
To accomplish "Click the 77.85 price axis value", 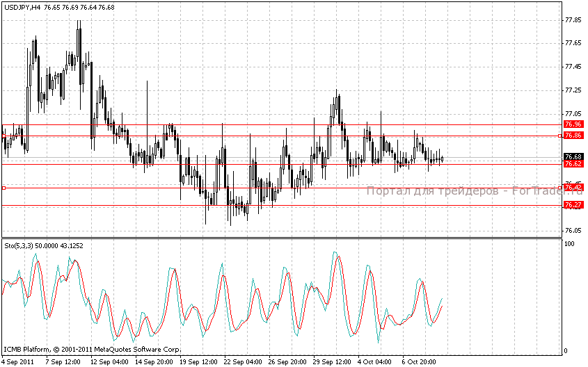I will [x=573, y=20].
